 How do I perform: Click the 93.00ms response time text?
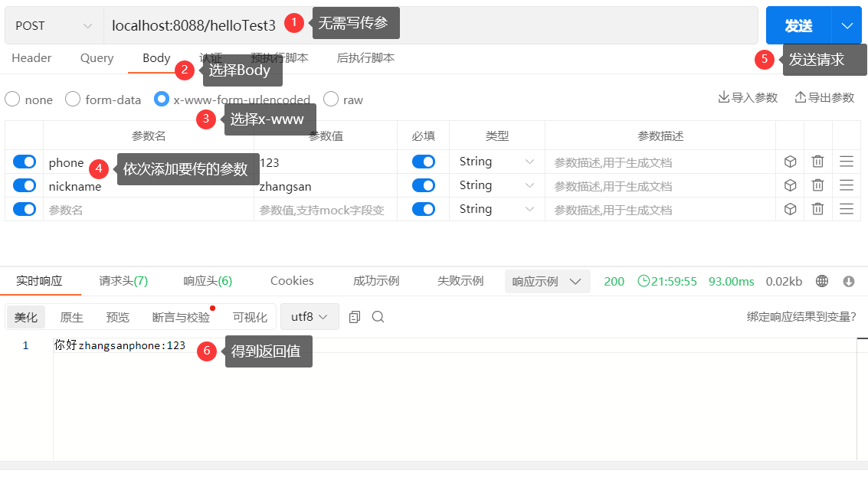click(732, 281)
